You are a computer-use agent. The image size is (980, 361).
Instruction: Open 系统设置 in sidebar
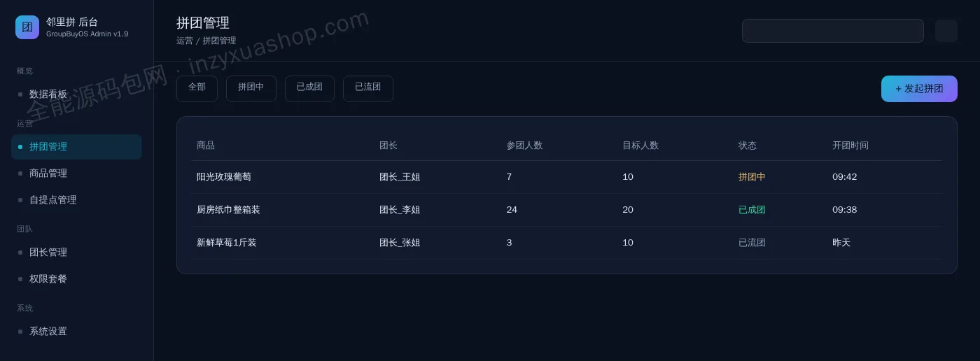(76, 332)
